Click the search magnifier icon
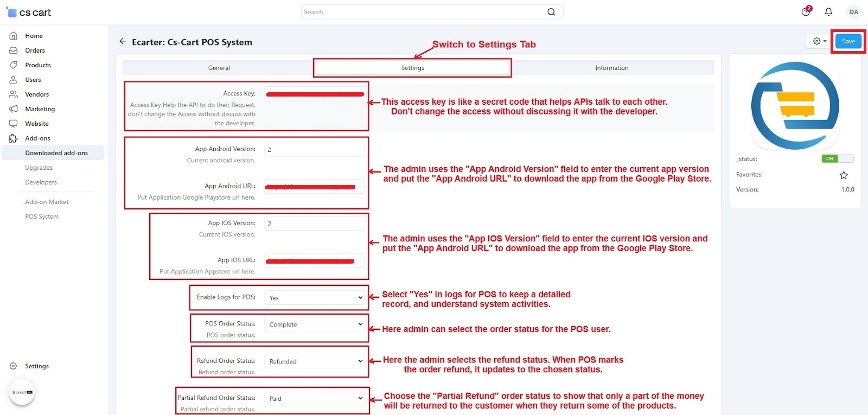Screen dimensions: 868x415 [x=551, y=12]
